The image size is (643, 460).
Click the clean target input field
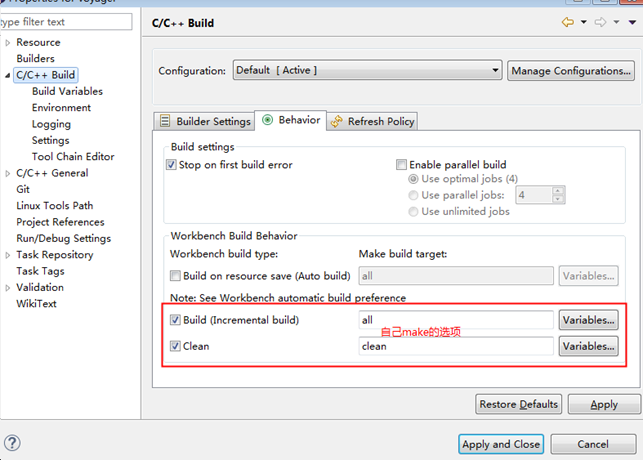[456, 346]
